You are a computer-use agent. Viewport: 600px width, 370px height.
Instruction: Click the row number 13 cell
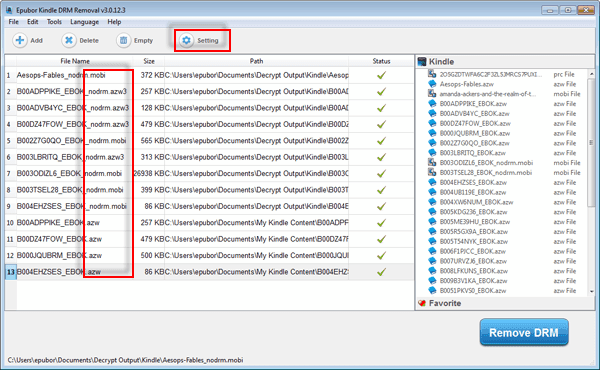point(10,272)
